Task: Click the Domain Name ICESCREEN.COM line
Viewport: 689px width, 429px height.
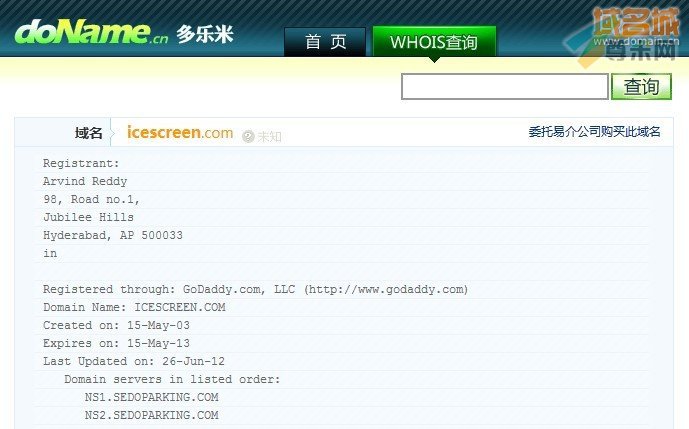Action: pos(134,307)
